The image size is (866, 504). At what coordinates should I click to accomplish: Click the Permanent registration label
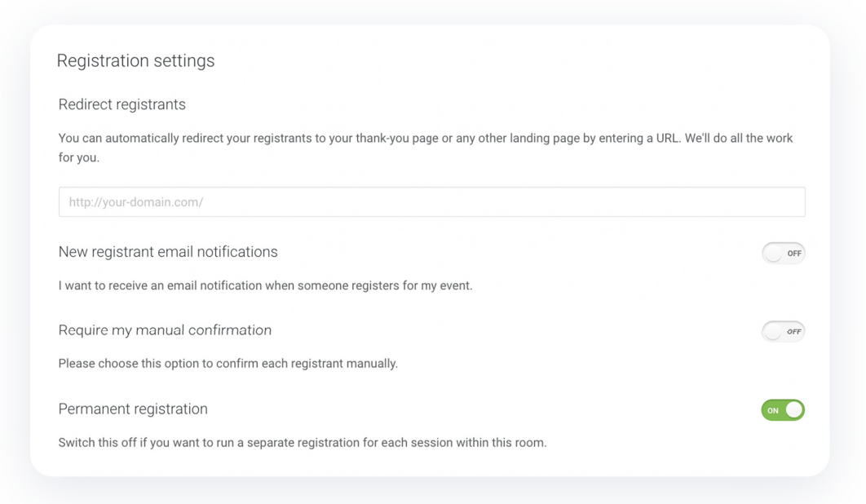point(133,409)
